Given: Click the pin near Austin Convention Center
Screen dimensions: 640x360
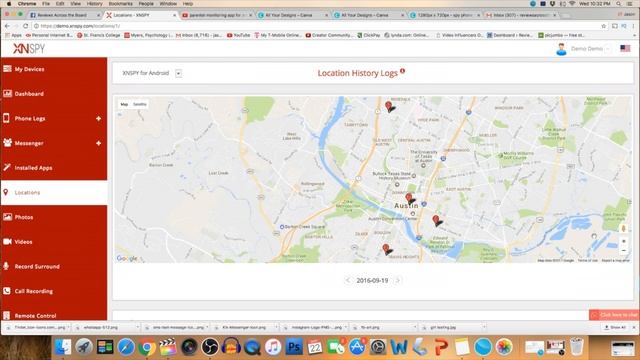Looking at the screenshot, I should tap(436, 221).
